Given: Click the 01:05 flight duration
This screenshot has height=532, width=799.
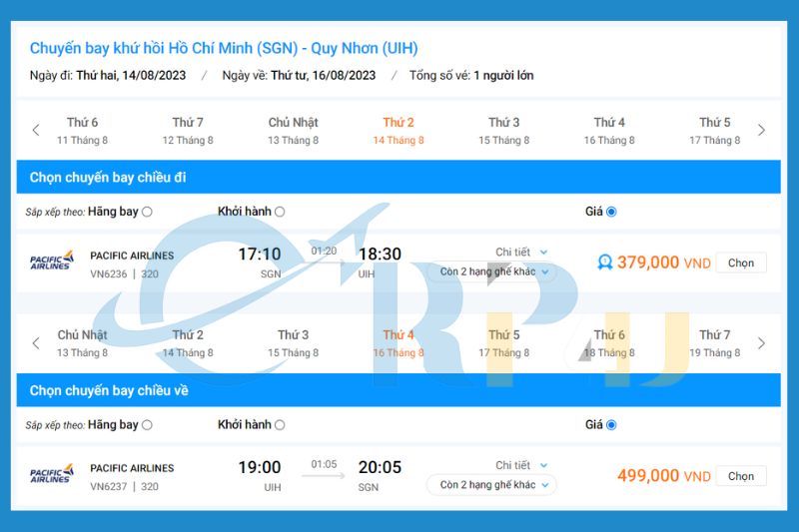Looking at the screenshot, I should pos(324,464).
